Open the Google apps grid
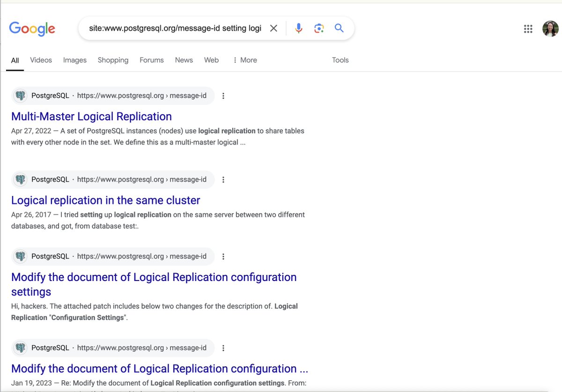 [528, 29]
